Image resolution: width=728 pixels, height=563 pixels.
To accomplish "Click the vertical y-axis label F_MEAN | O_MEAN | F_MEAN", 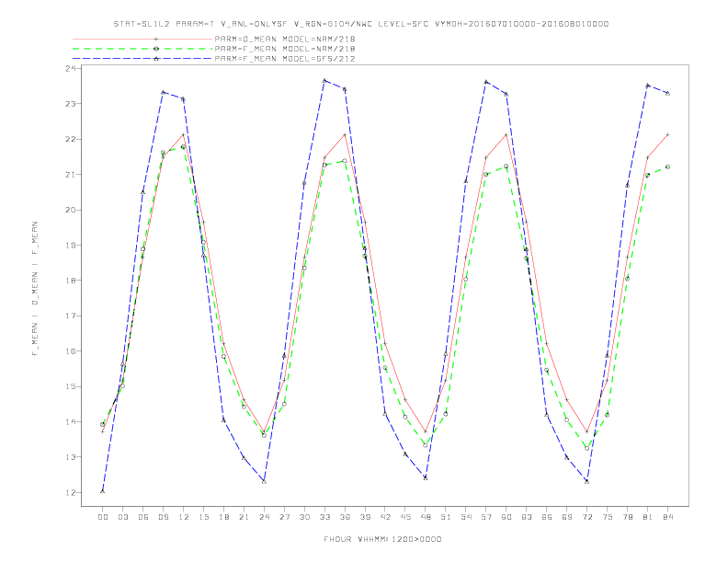I will 35,289.
